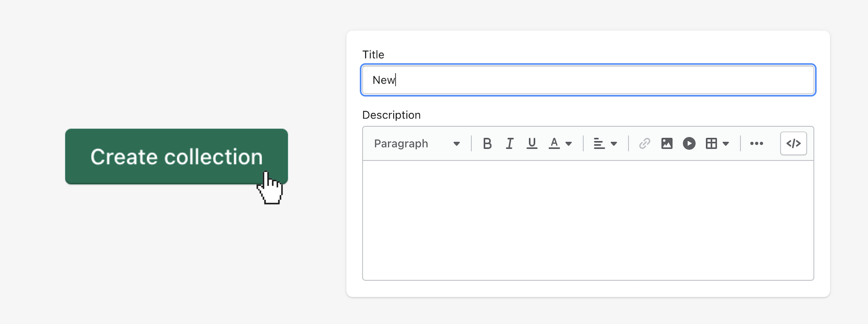Click the insert table grid icon
The image size is (868, 324).
tap(711, 144)
